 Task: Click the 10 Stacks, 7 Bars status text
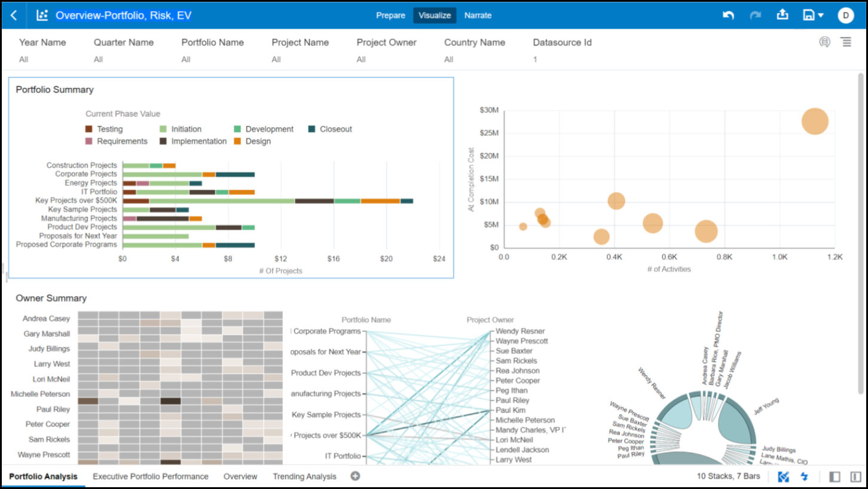pos(728,476)
